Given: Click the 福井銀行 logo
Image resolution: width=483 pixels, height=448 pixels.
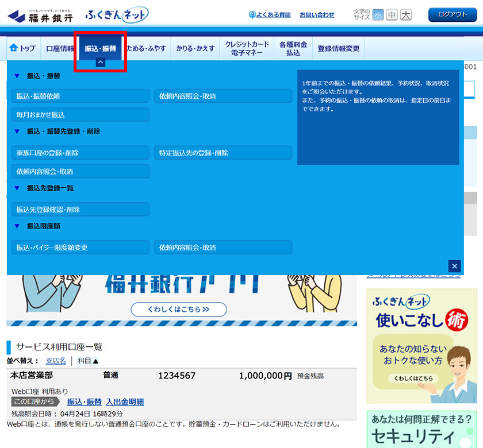Looking at the screenshot, I should [x=40, y=16].
